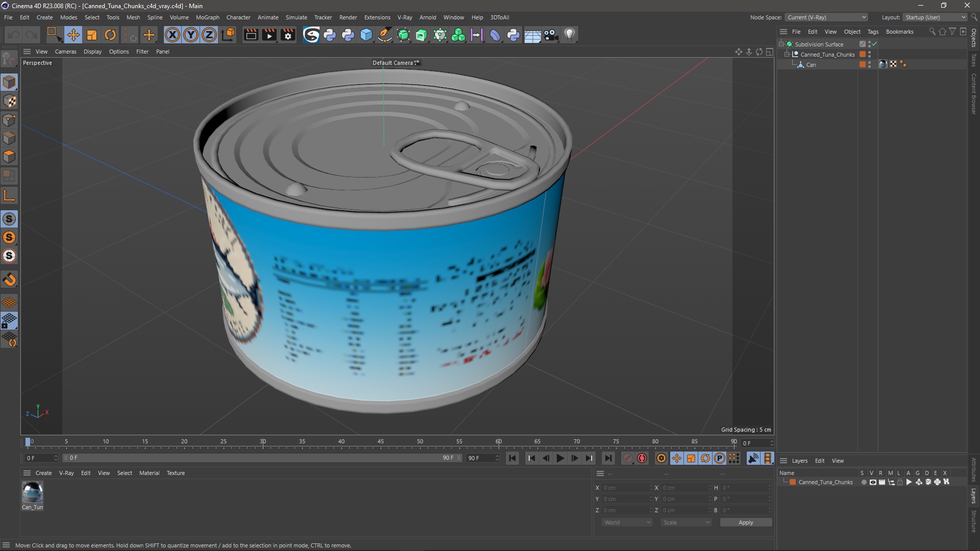Select the Move tool in toolbar
This screenshot has width=980, height=551.
point(73,34)
